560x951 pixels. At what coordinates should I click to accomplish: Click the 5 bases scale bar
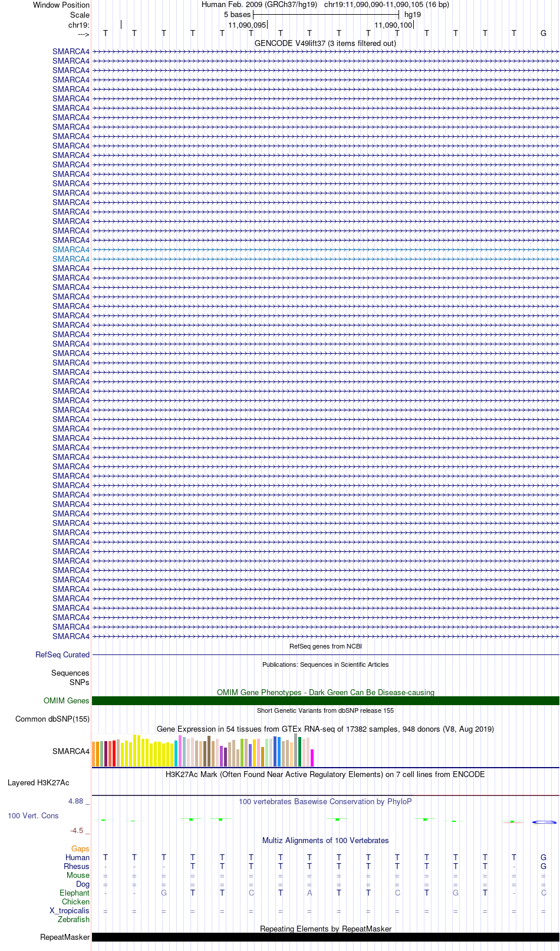coord(326,14)
